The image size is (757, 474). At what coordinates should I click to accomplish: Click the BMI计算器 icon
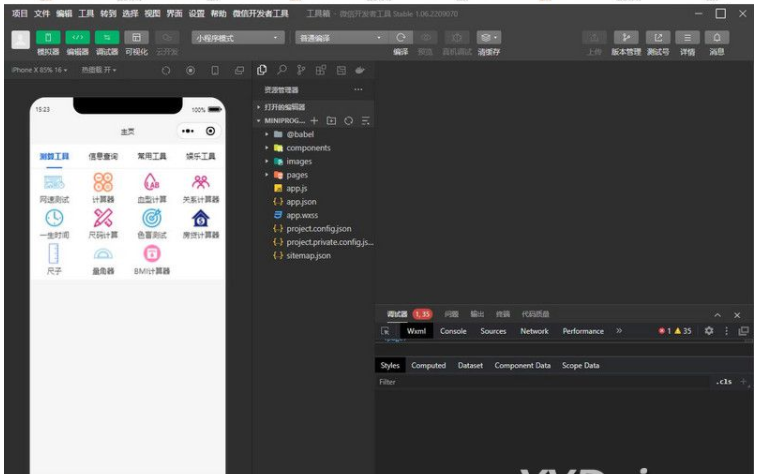152,253
